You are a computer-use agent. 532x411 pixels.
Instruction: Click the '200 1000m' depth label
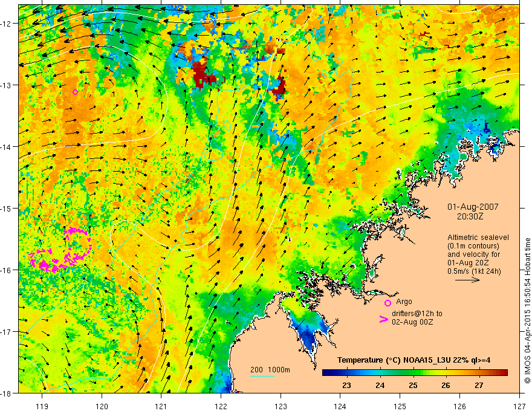tap(270, 370)
